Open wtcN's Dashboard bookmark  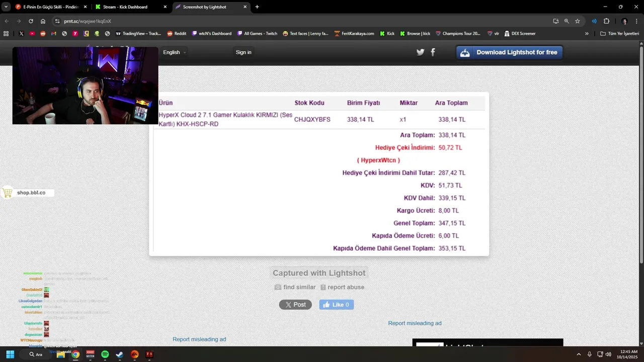(211, 34)
